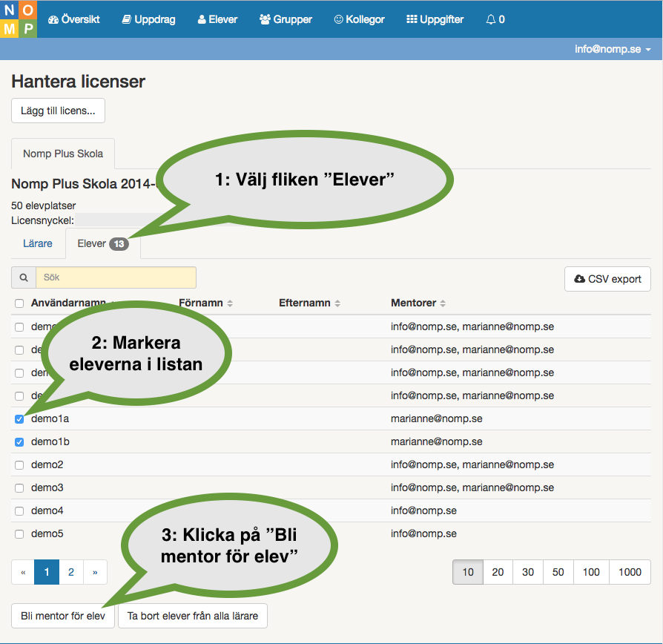Show 100 rows per page

tap(591, 572)
